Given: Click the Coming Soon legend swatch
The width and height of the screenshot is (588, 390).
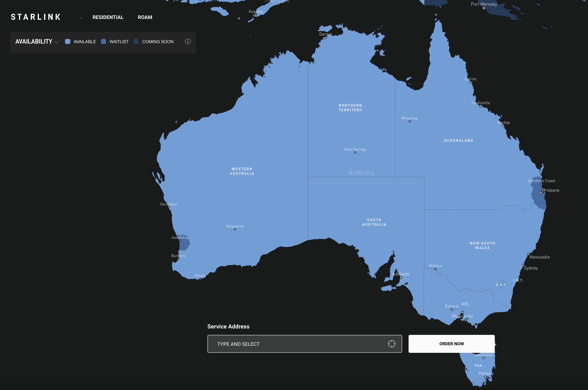Looking at the screenshot, I should (136, 42).
